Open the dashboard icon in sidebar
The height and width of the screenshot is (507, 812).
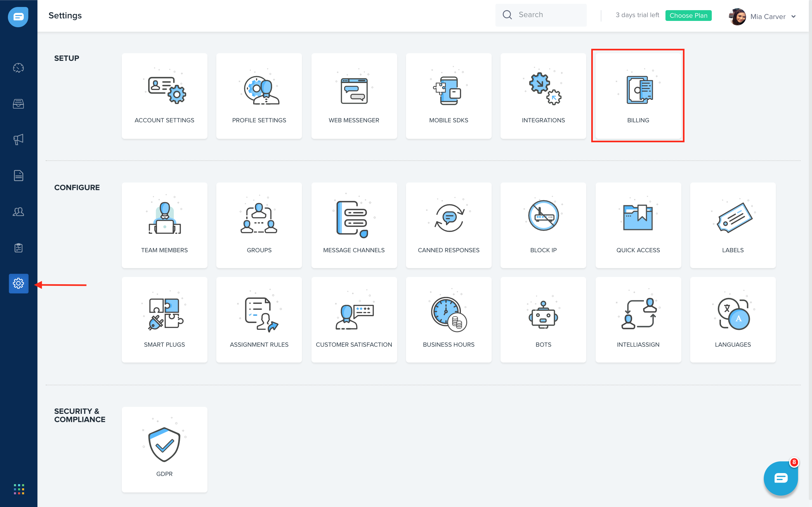18,68
